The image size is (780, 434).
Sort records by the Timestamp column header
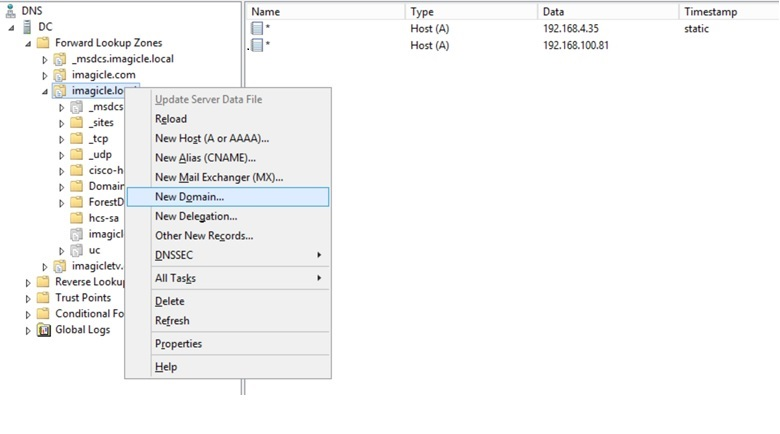click(727, 11)
